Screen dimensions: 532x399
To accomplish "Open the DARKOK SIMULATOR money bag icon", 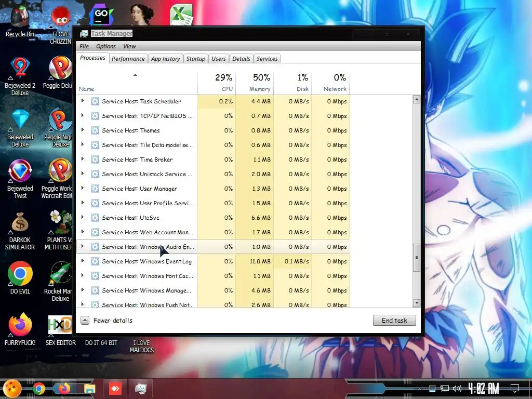I will (20, 231).
